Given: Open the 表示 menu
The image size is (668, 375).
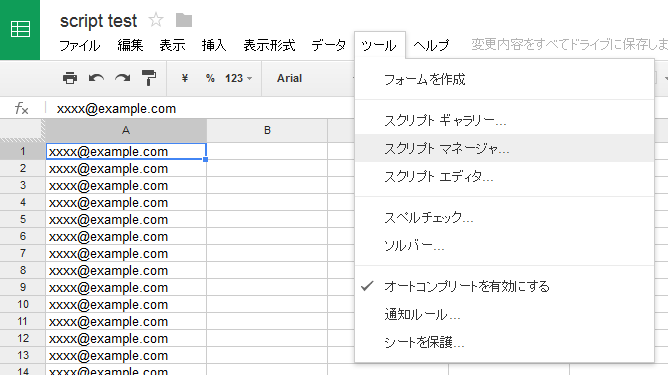Looking at the screenshot, I should point(172,45).
